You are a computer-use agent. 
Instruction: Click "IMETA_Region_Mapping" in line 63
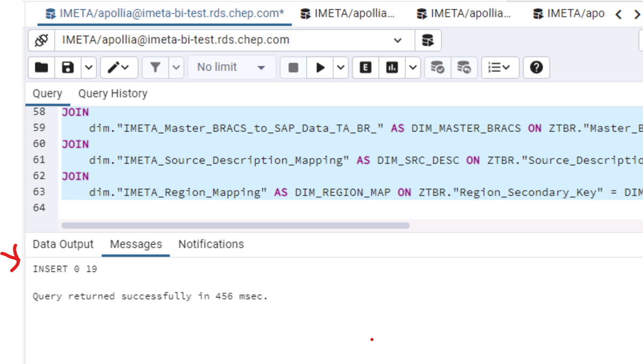click(x=193, y=192)
